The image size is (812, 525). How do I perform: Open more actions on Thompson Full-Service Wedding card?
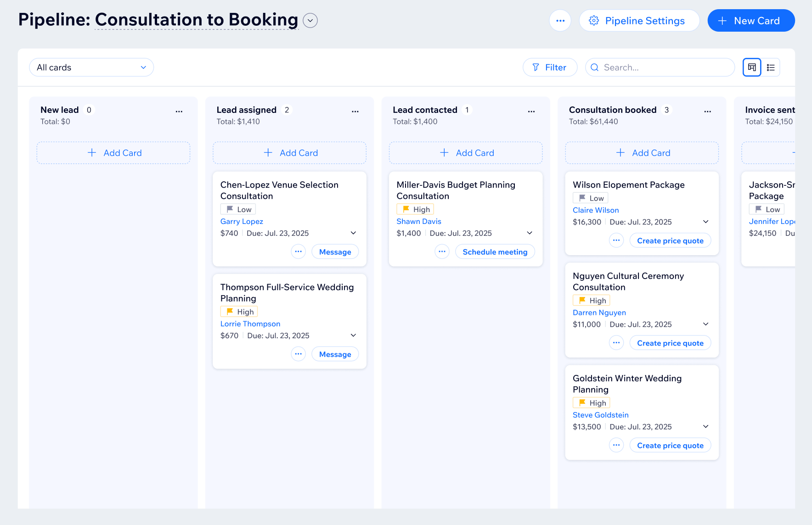pos(298,354)
